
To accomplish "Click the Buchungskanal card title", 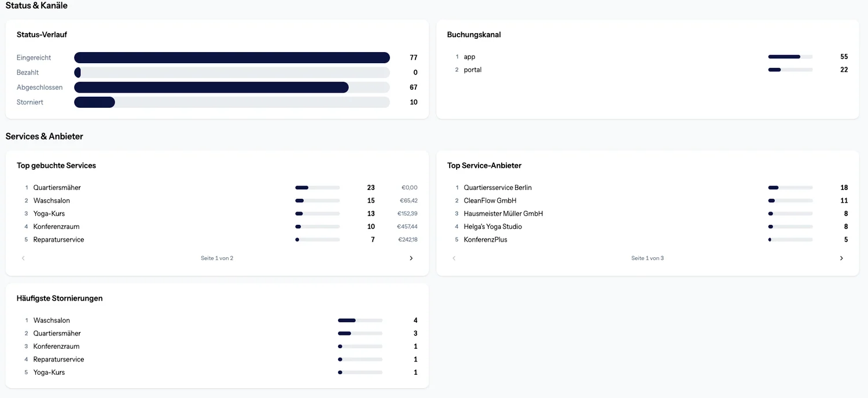I will pos(474,35).
